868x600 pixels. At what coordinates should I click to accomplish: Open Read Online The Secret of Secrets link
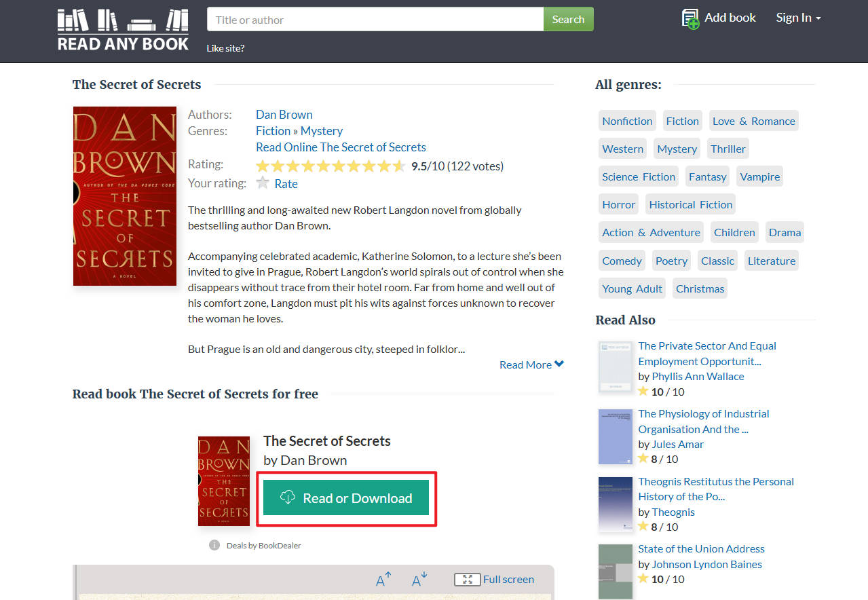(x=341, y=147)
